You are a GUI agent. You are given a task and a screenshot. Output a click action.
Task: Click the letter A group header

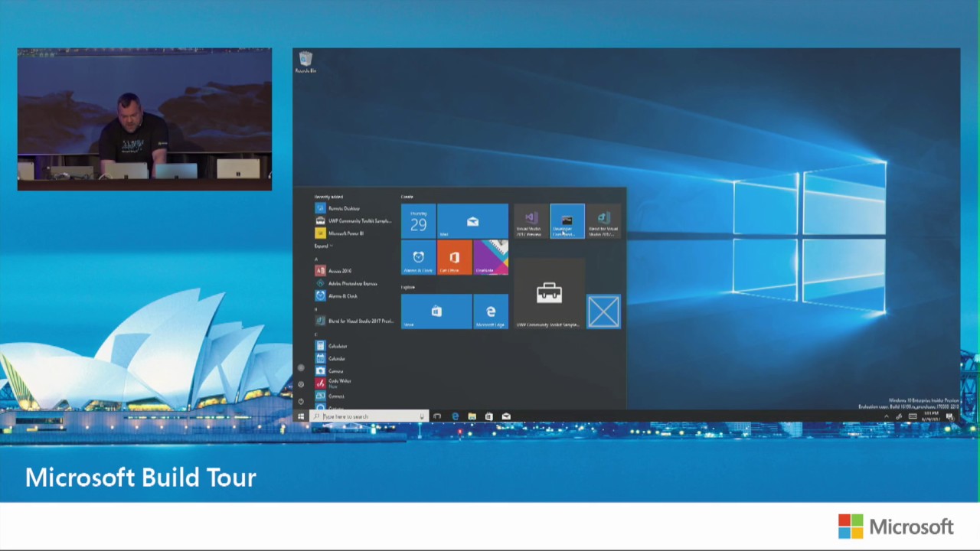[x=316, y=259]
